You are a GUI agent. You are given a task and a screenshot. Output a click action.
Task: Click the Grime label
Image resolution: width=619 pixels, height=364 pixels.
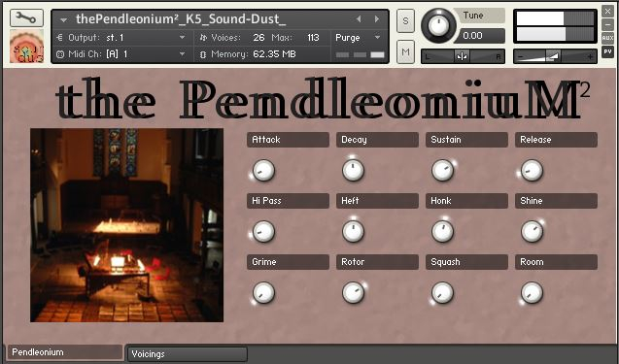click(288, 262)
